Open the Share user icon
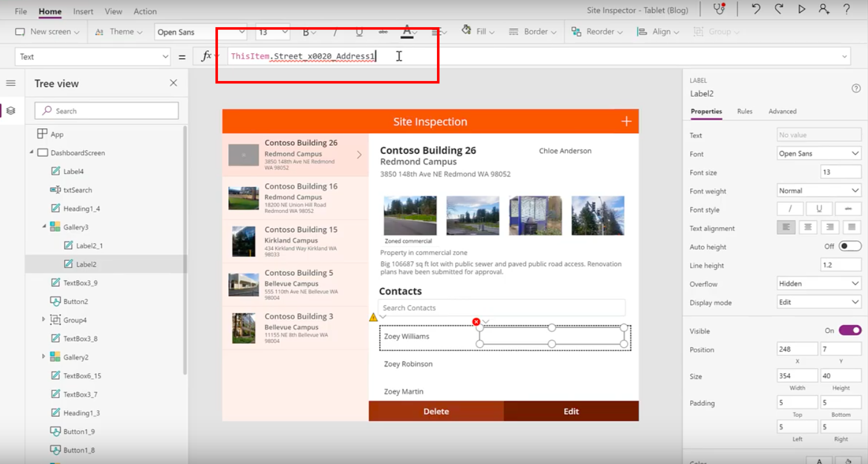The width and height of the screenshot is (868, 464). click(824, 9)
